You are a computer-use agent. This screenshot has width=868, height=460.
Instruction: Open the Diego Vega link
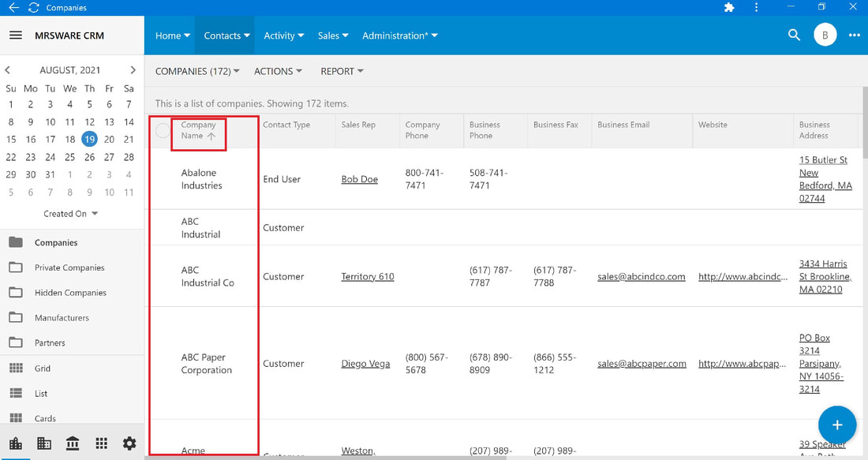[365, 363]
